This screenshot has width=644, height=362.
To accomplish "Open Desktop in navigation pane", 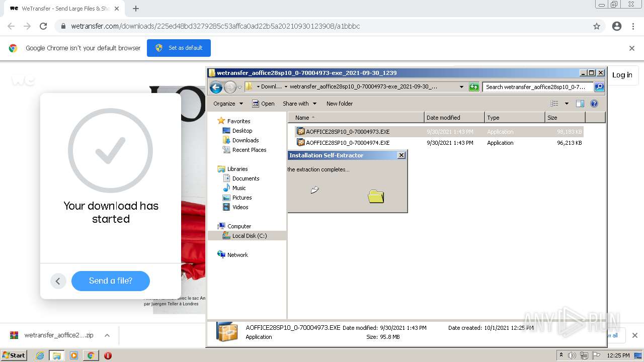I will (x=237, y=131).
